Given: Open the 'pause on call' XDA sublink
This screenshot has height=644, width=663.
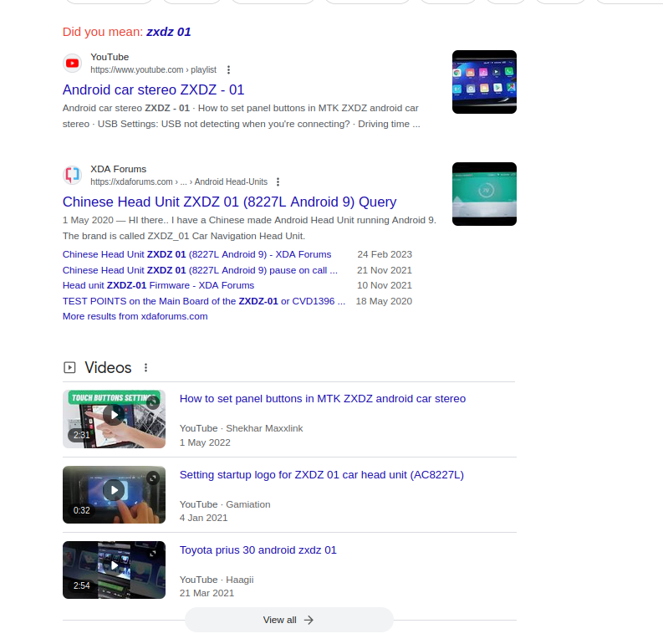Looking at the screenshot, I should pyautogui.click(x=200, y=270).
